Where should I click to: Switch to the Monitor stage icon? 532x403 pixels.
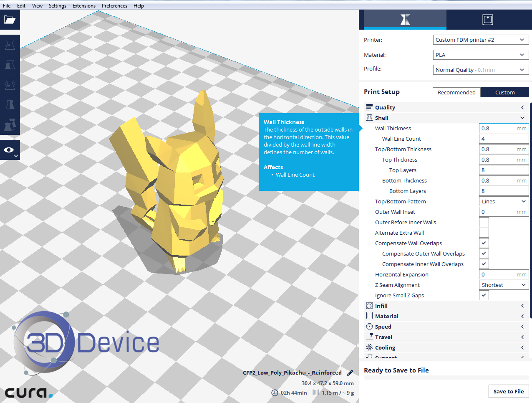(487, 20)
